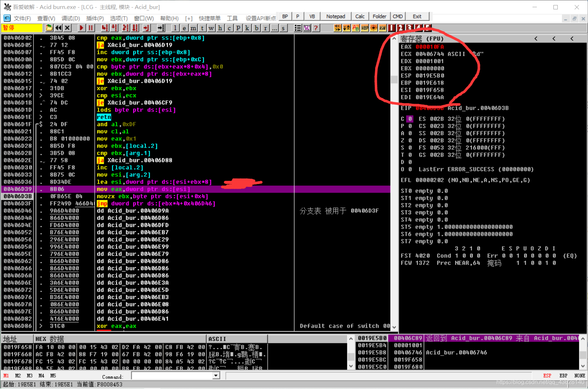The width and height of the screenshot is (588, 389).
Task: Toggle the S sign flag value
Action: pyautogui.click(x=410, y=148)
